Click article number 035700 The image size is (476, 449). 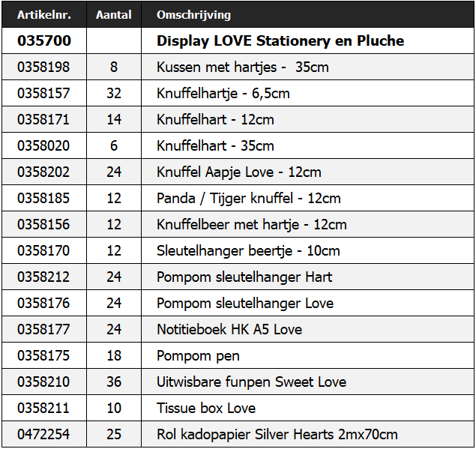(43, 40)
